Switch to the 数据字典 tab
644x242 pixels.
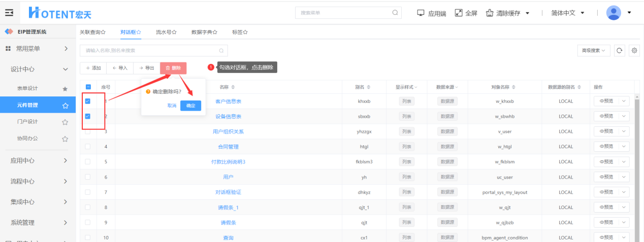[x=204, y=32]
